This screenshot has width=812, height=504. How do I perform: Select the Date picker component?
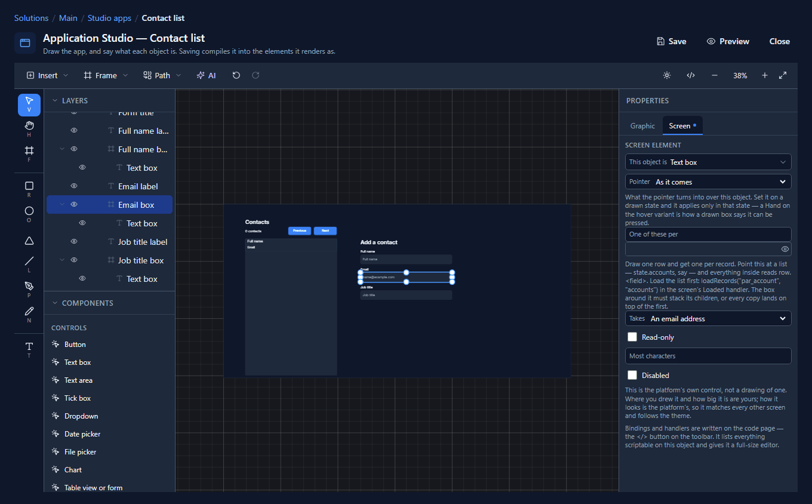(82, 434)
